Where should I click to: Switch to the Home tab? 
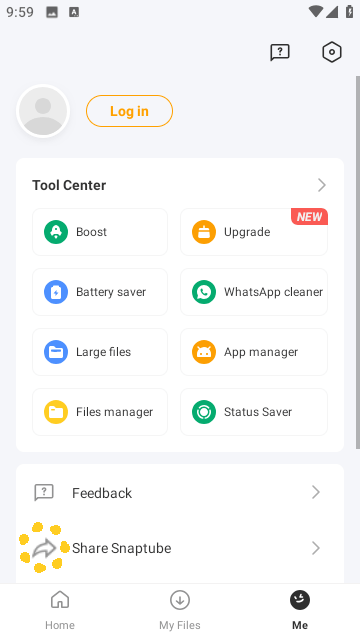60,611
